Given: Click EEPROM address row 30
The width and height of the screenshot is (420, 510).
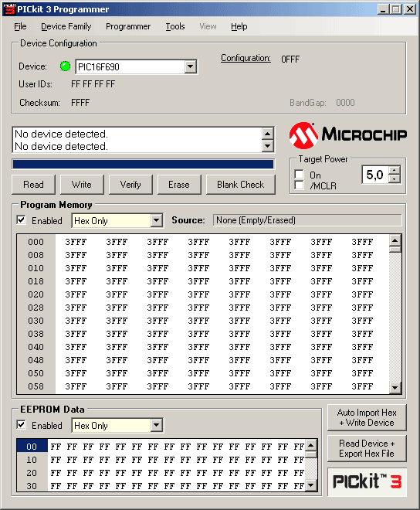Looking at the screenshot, I should pos(32,486).
